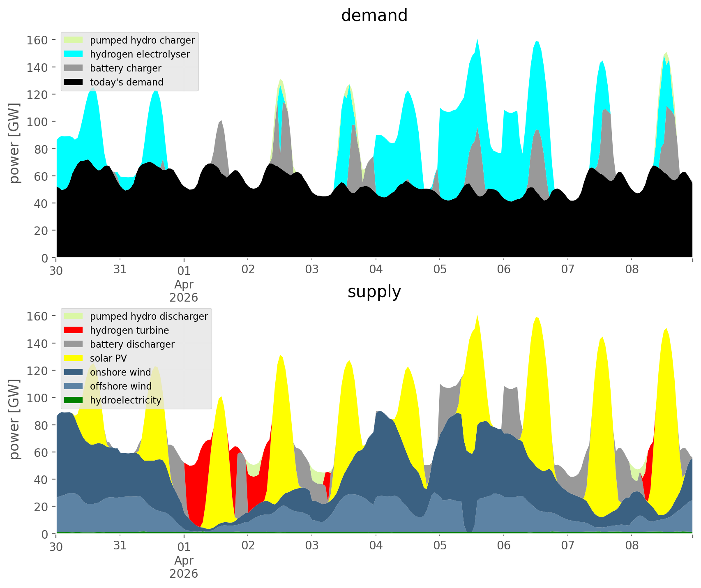Click the 160 y-axis tick on demand chart
This screenshot has height=588, width=701.
click(x=38, y=40)
